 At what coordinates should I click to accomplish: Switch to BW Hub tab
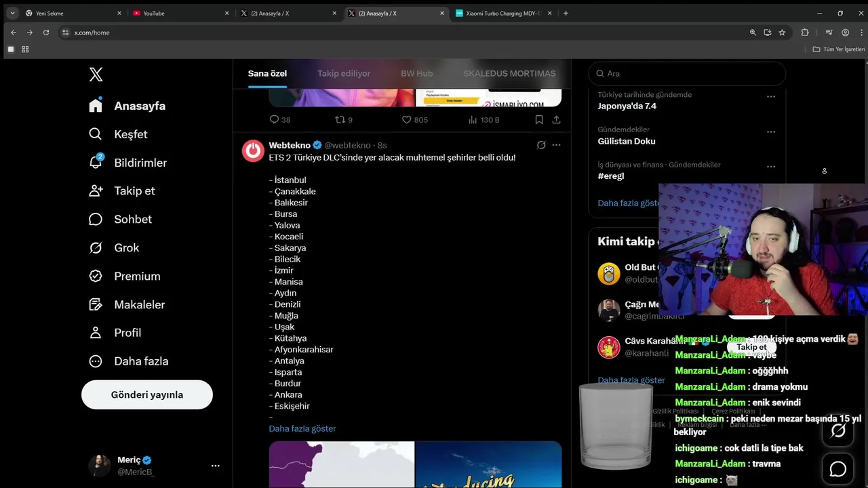pyautogui.click(x=416, y=73)
